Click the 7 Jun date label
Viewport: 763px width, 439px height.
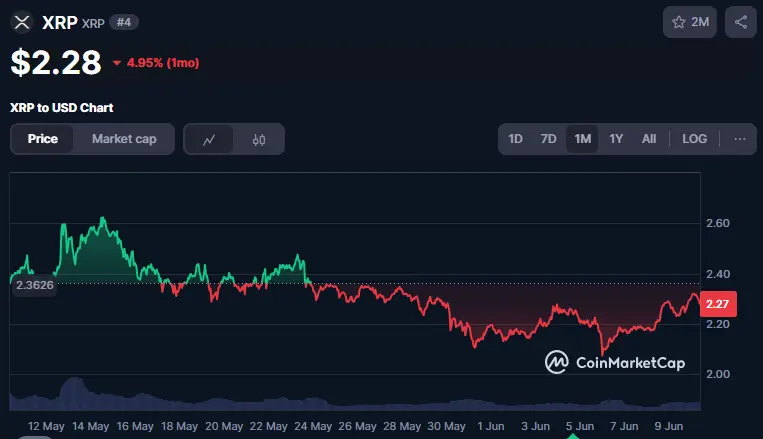point(624,426)
